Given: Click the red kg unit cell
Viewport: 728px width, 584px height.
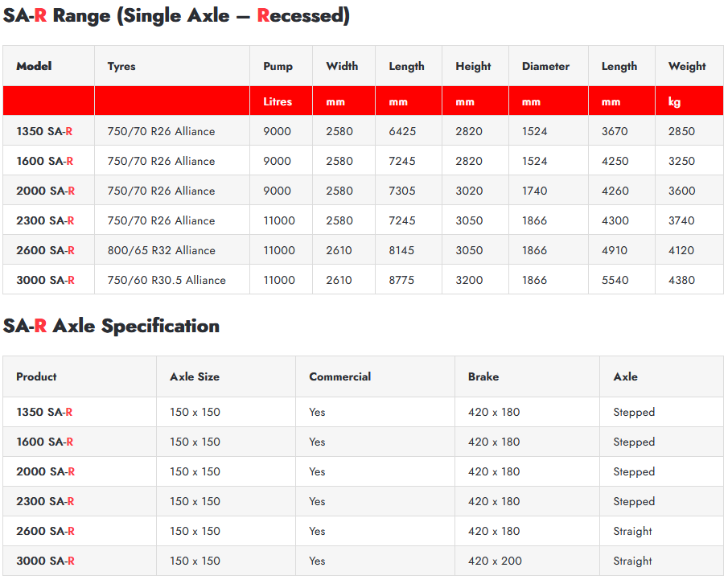Looking at the screenshot, I should [674, 102].
